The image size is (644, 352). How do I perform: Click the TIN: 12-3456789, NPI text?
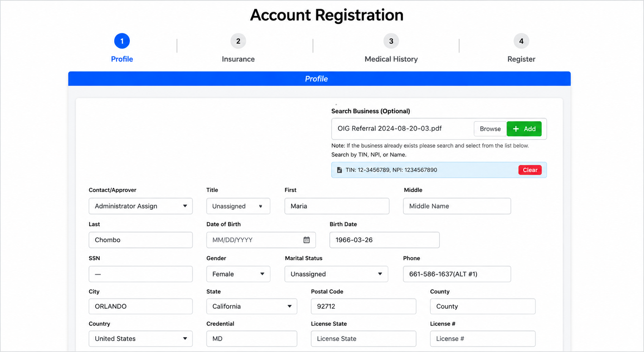[x=391, y=170]
